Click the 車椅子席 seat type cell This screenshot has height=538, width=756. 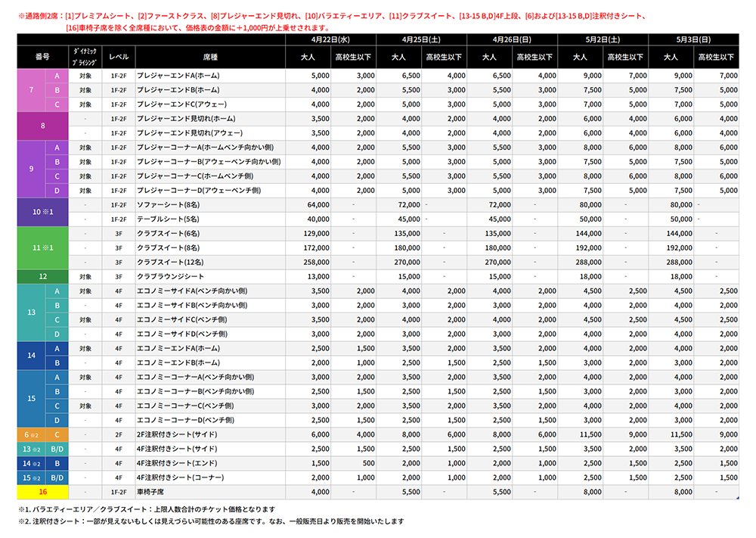pos(152,492)
